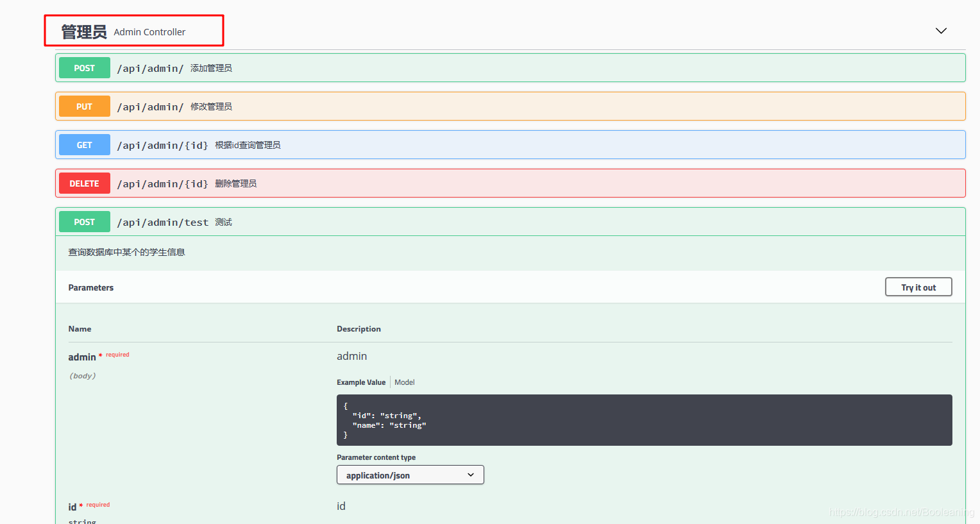Click the POST badge for /api/admin/test

(x=85, y=222)
